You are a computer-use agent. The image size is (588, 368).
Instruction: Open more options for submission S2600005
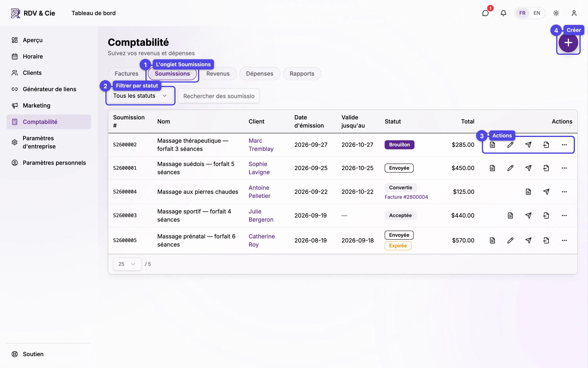[564, 240]
